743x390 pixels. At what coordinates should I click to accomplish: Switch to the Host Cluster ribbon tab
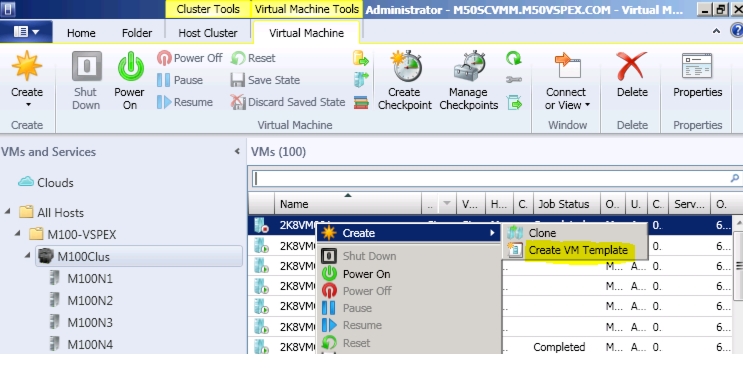coord(208,33)
